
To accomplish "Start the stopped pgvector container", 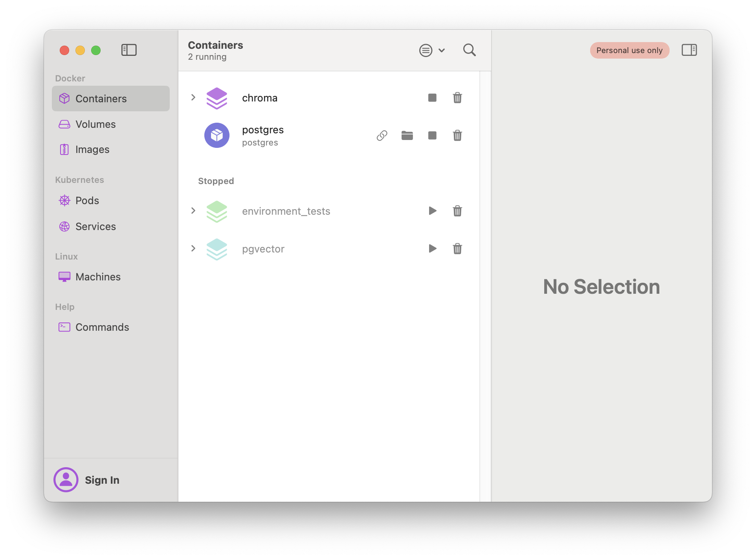I will pos(433,248).
